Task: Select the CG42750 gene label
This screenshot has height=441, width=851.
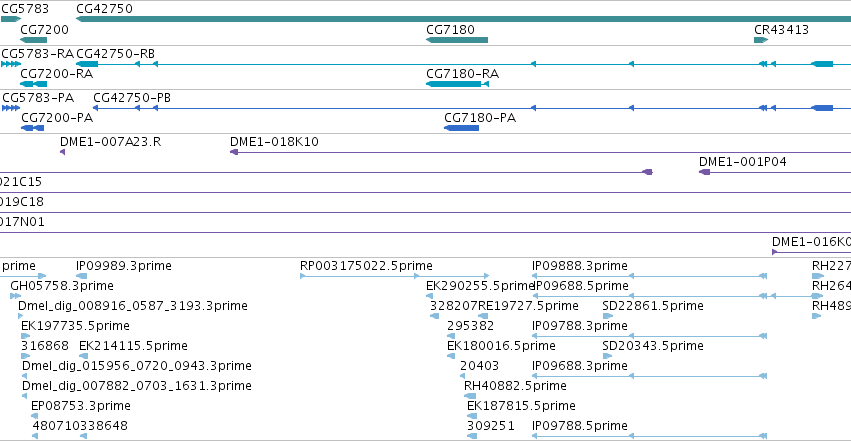Action: (x=104, y=9)
